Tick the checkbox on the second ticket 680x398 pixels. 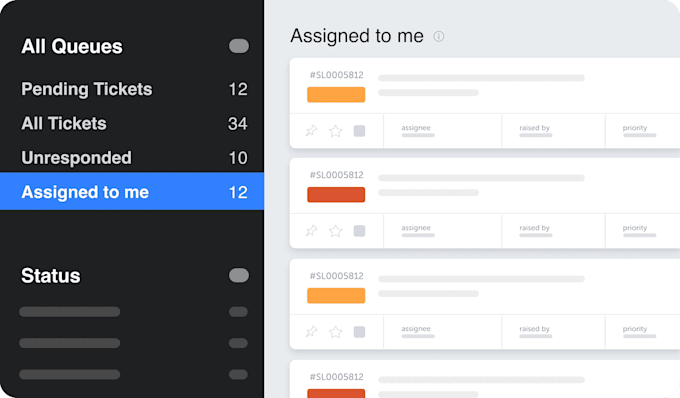click(x=359, y=231)
